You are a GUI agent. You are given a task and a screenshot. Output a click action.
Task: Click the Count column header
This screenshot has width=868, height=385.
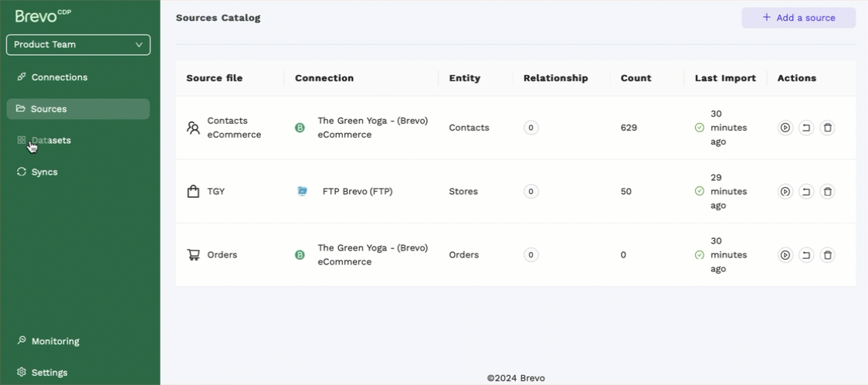pyautogui.click(x=636, y=78)
